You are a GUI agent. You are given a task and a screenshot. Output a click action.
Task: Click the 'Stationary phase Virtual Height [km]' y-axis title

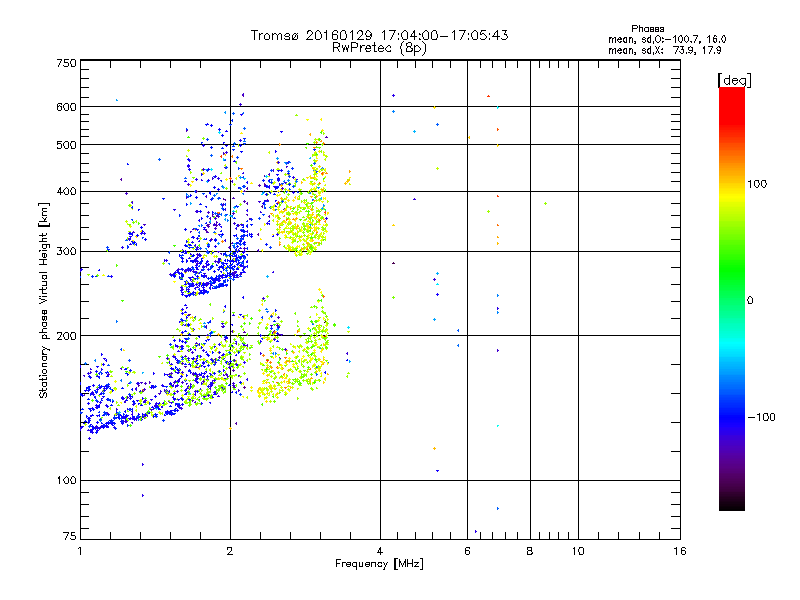click(44, 301)
